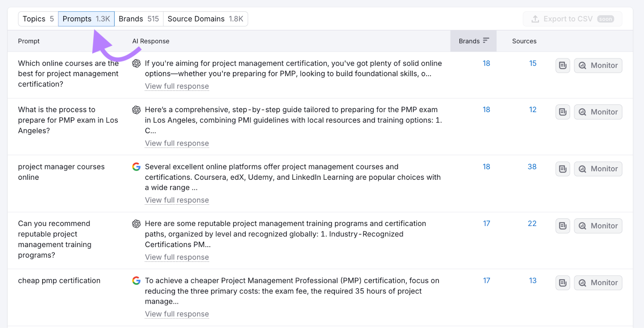Monitor the PMP exam Los Angeles prompt

click(x=598, y=112)
